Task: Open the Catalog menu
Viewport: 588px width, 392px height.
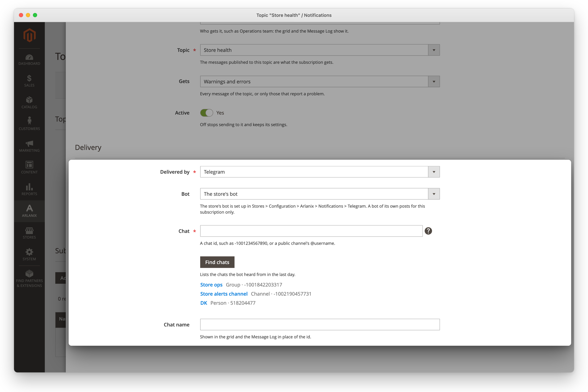Action: point(29,103)
